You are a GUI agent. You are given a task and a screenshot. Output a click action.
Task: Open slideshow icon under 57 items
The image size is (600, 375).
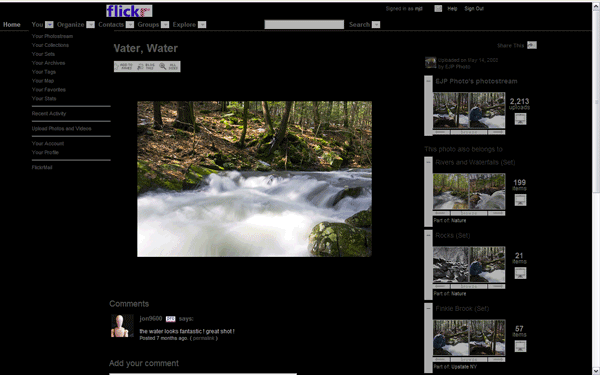point(520,346)
